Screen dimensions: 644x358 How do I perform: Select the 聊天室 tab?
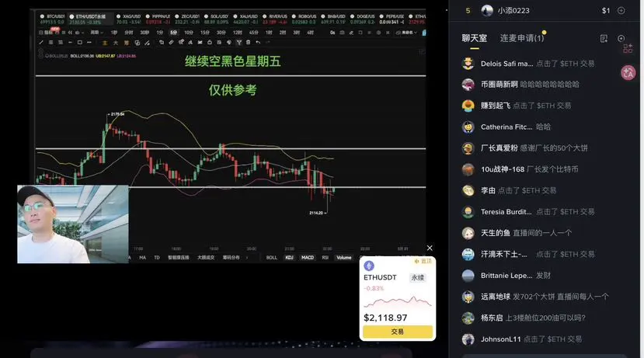(x=475, y=38)
